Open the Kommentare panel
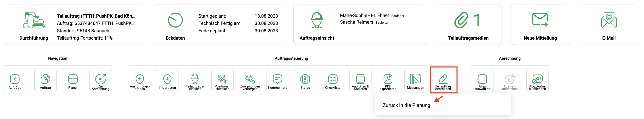The image size is (644, 119). [x=277, y=79]
